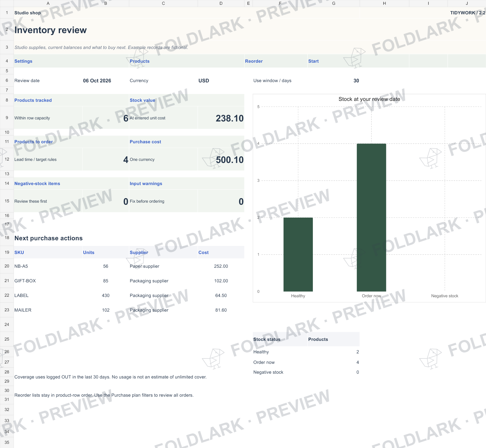Select row 20 header

coord(7,266)
